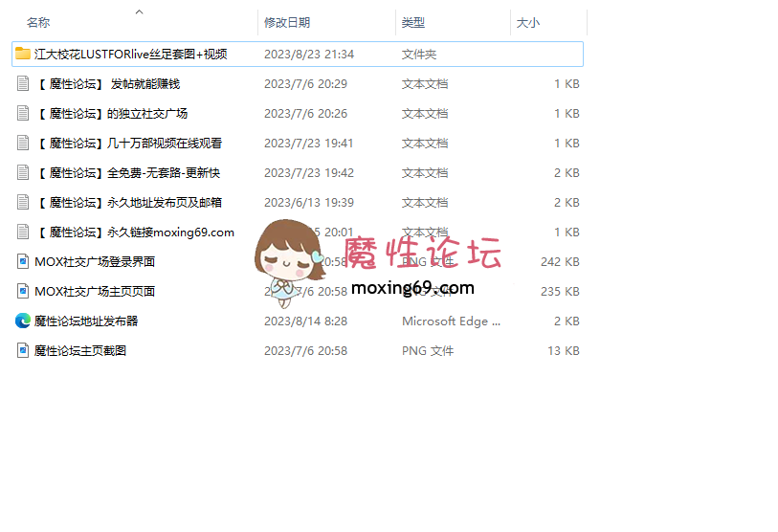The width and height of the screenshot is (778, 532).
Task: Select file name 江大校花LUSTFORlive丝足套图+视频
Action: point(131,55)
